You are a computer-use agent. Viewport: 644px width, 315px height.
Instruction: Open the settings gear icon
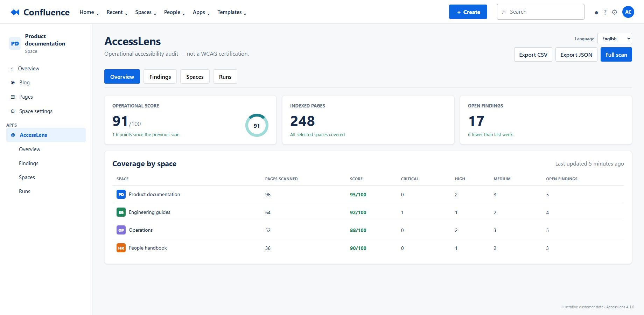tap(615, 12)
